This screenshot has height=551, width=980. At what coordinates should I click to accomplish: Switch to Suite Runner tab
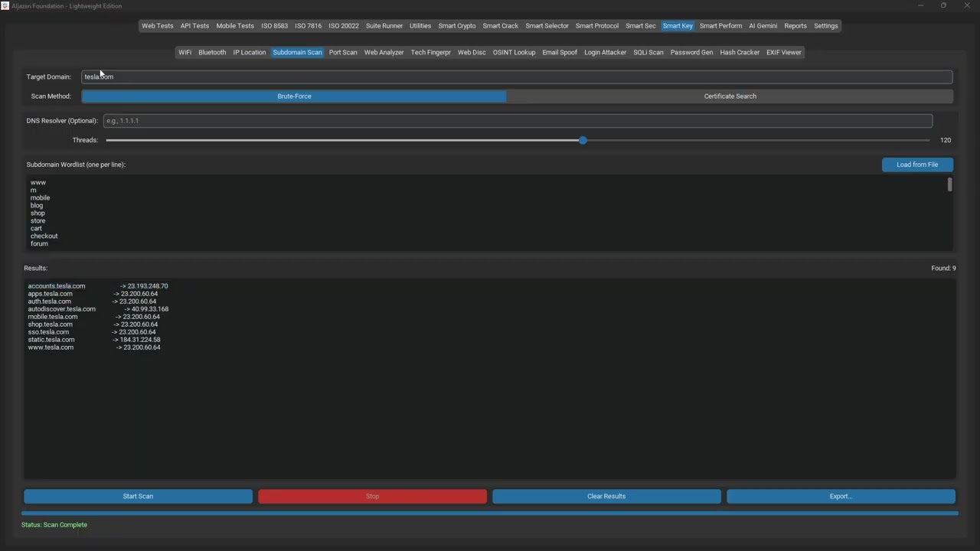(384, 26)
